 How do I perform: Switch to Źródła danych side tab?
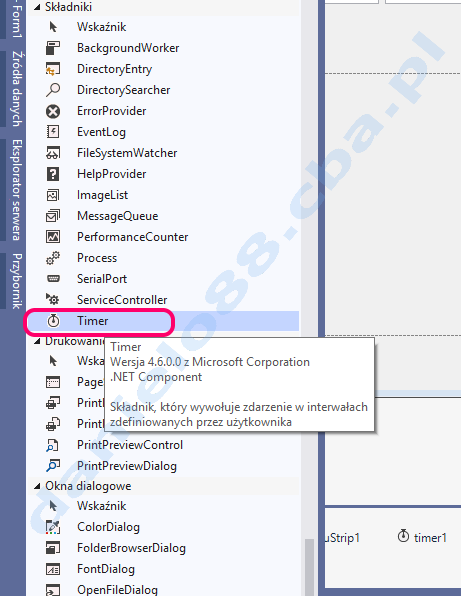tap(17, 89)
